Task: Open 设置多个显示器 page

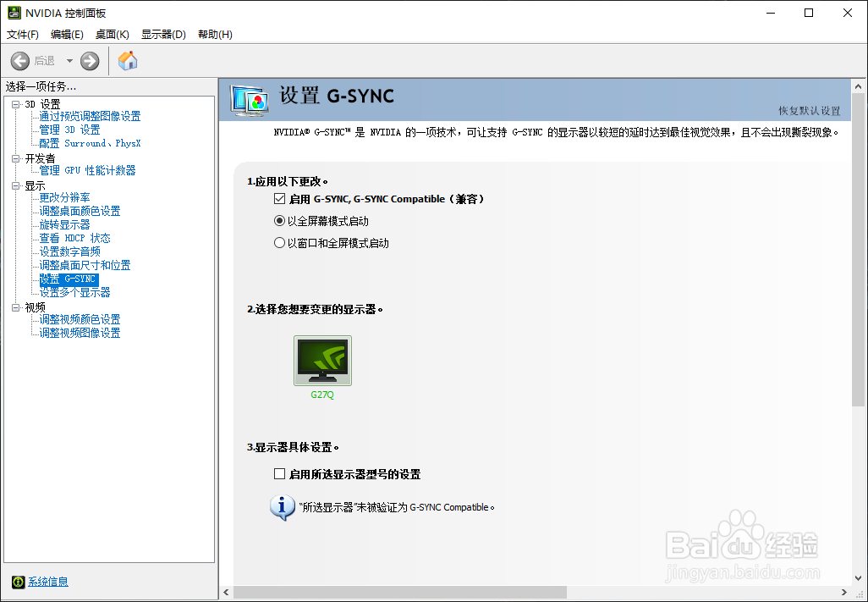Action: tap(74, 292)
